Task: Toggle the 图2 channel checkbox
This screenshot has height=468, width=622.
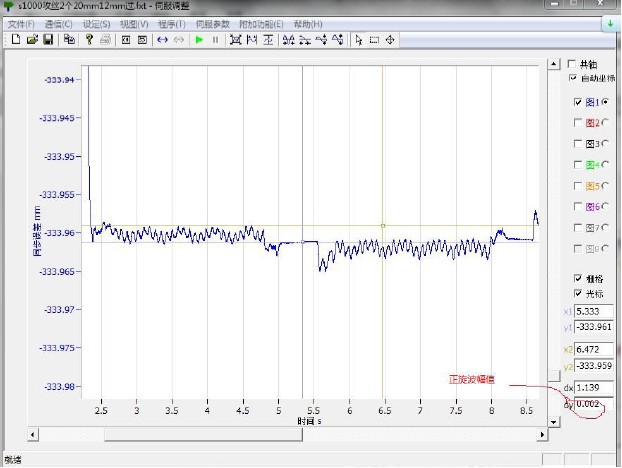Action: (x=577, y=123)
